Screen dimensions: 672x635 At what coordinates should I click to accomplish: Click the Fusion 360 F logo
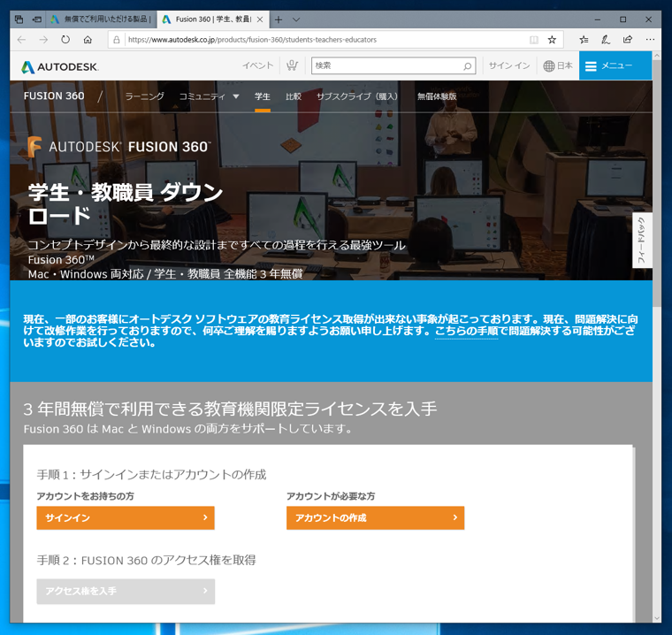click(34, 147)
